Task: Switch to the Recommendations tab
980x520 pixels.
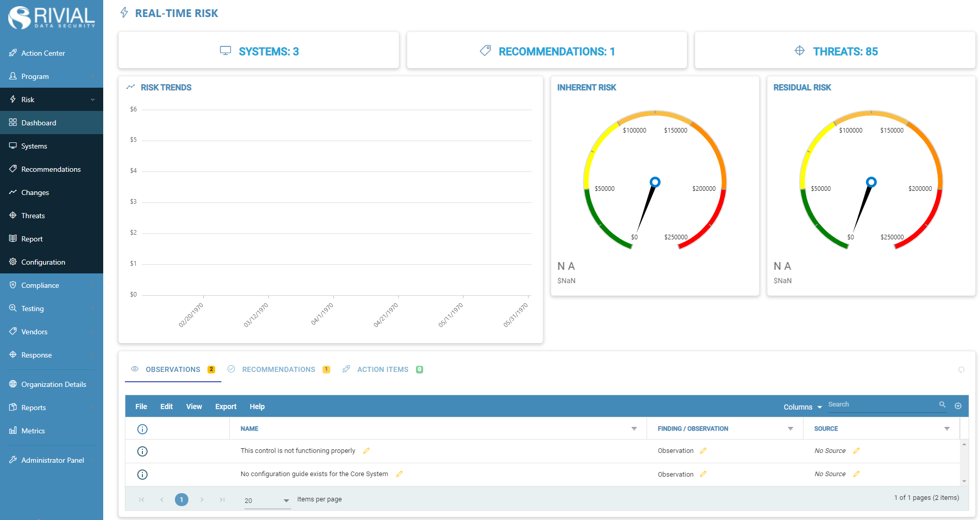Action: 279,369
